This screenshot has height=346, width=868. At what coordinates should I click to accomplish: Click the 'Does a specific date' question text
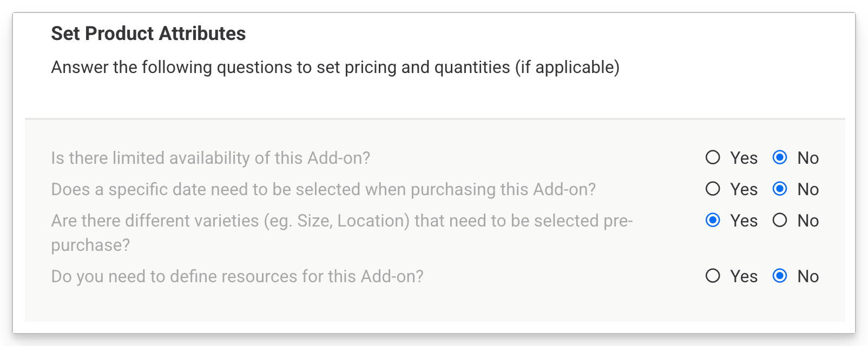point(323,189)
